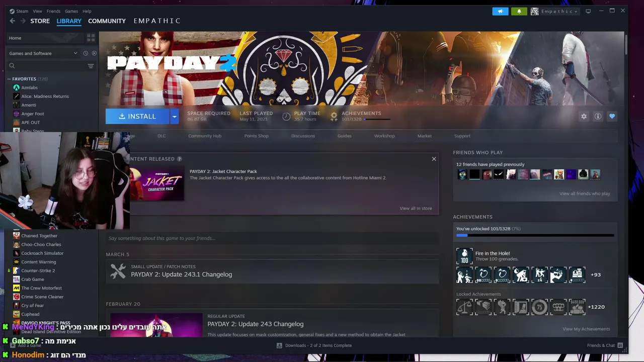644x362 pixels.
Task: Close the content released panel
Action: pyautogui.click(x=434, y=159)
